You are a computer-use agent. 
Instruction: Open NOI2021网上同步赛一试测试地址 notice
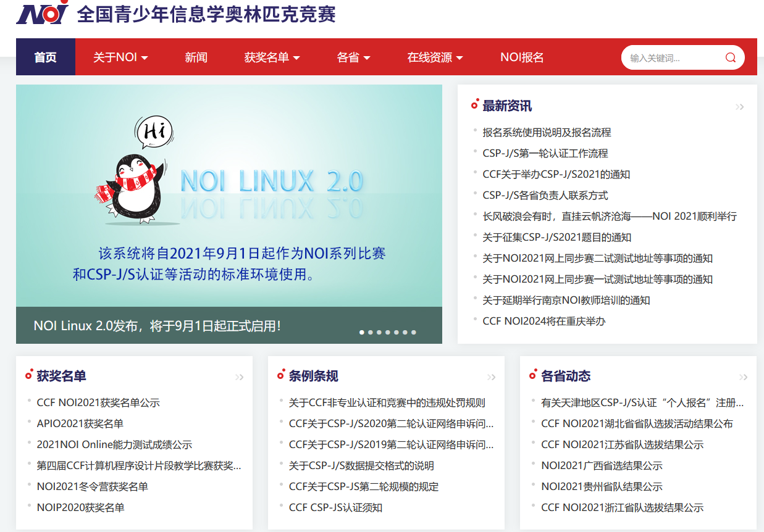(x=598, y=280)
